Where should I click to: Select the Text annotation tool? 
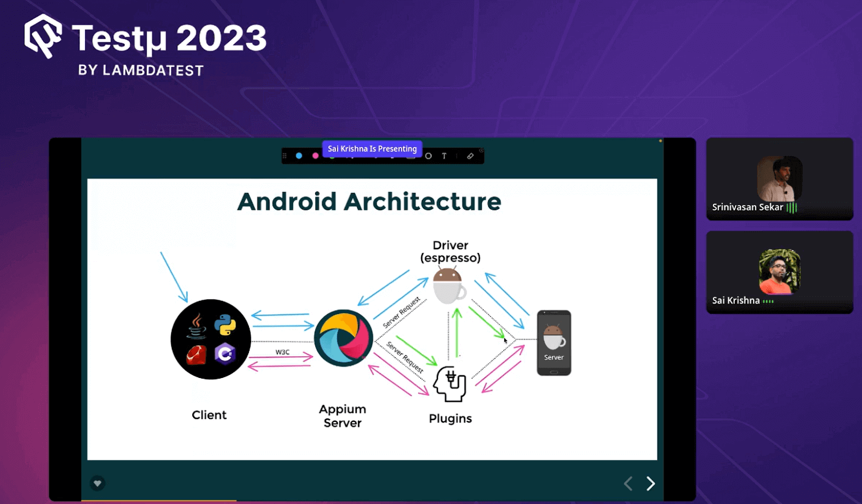pos(444,156)
